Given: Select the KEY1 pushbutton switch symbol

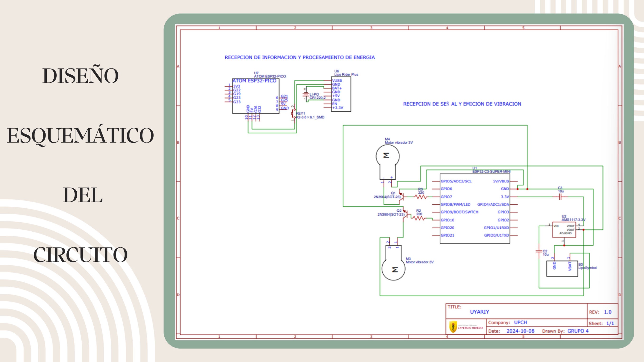Looking at the screenshot, I should point(293,114).
